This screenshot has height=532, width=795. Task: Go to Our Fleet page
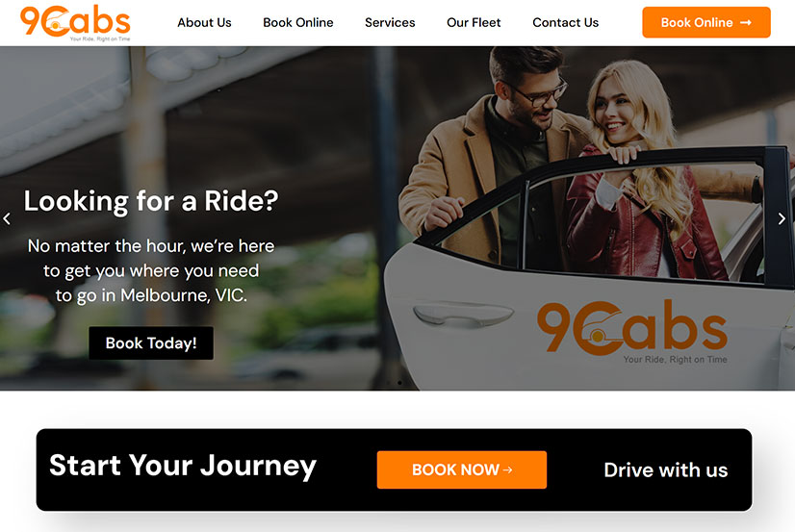[474, 23]
